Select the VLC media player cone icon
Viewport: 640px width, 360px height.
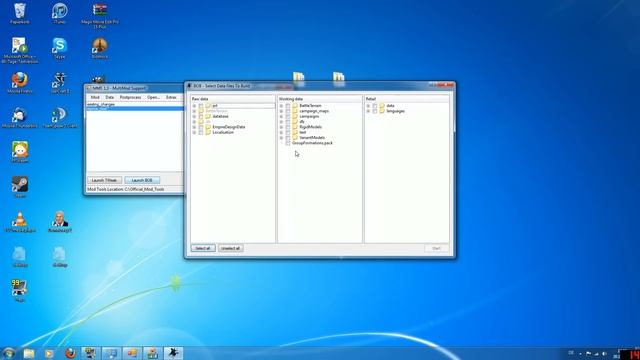pyautogui.click(x=20, y=220)
